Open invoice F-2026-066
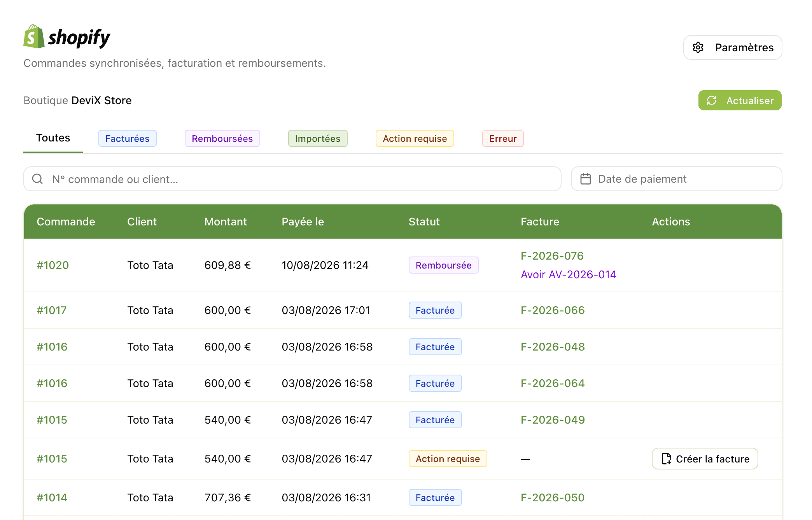 553,310
